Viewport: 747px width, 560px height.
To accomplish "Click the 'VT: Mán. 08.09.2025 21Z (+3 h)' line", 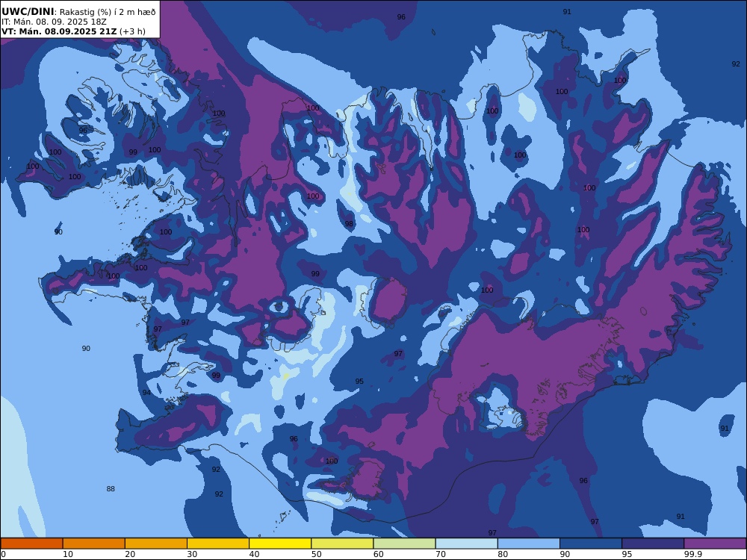I will (x=73, y=31).
